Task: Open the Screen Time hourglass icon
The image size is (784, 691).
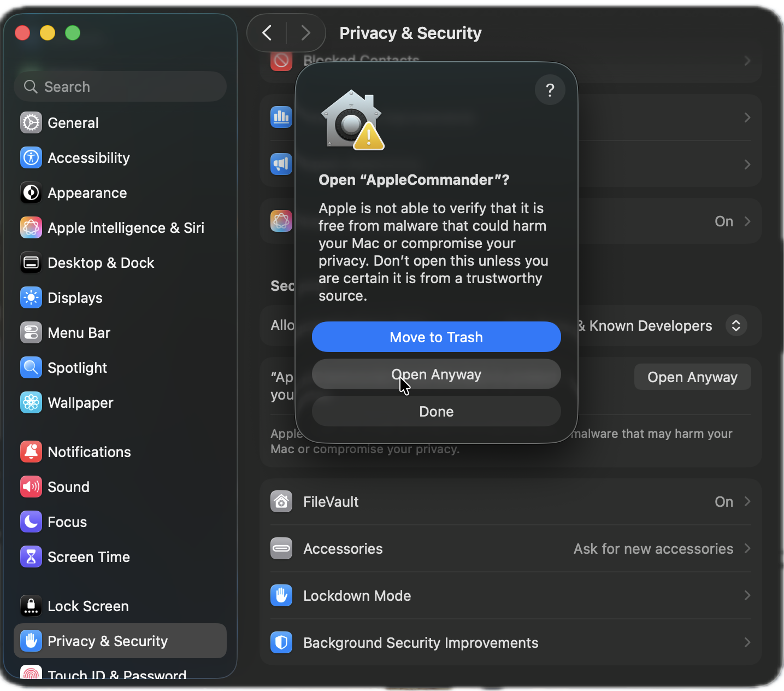Action: (x=31, y=557)
